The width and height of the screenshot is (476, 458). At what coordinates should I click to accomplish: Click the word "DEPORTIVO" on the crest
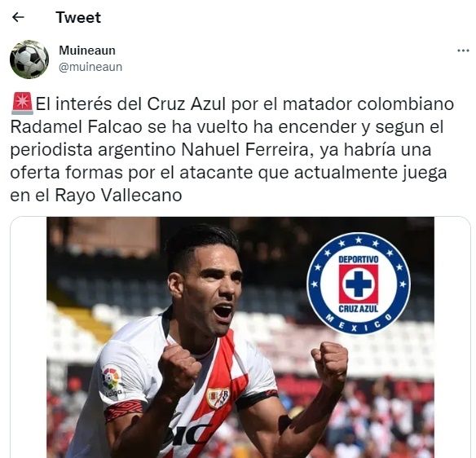coord(359,259)
